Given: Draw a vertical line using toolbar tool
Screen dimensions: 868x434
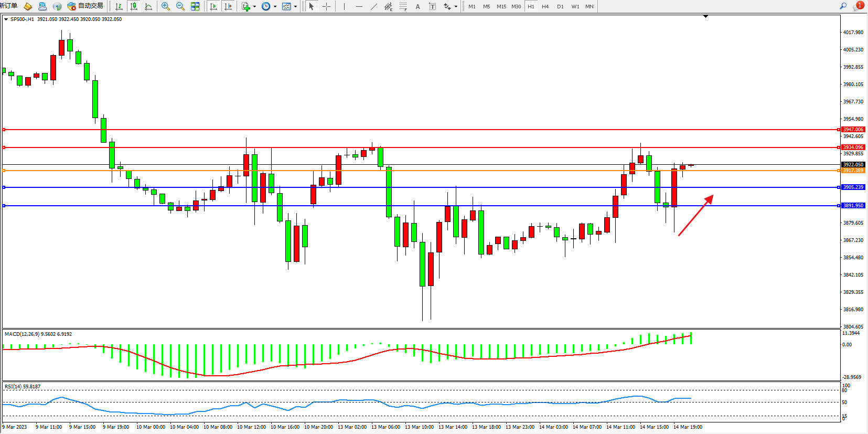Looking at the screenshot, I should pos(344,6).
